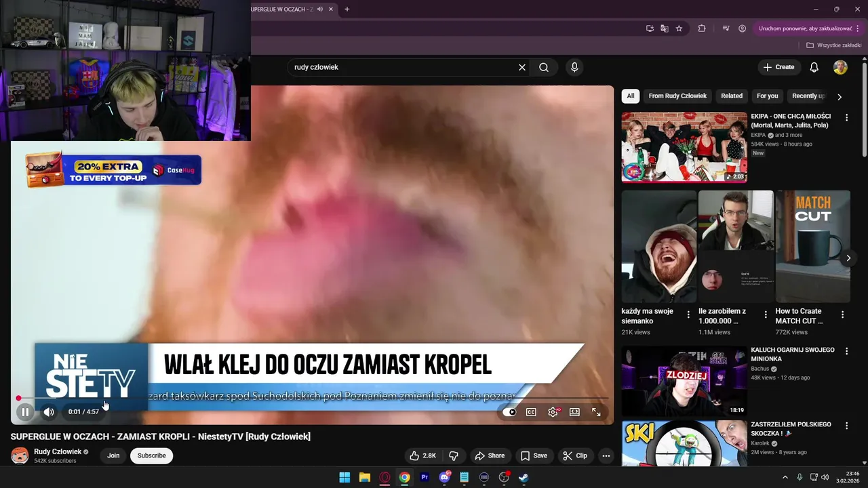Start voice search with microphone
The image size is (868, 488).
point(574,67)
